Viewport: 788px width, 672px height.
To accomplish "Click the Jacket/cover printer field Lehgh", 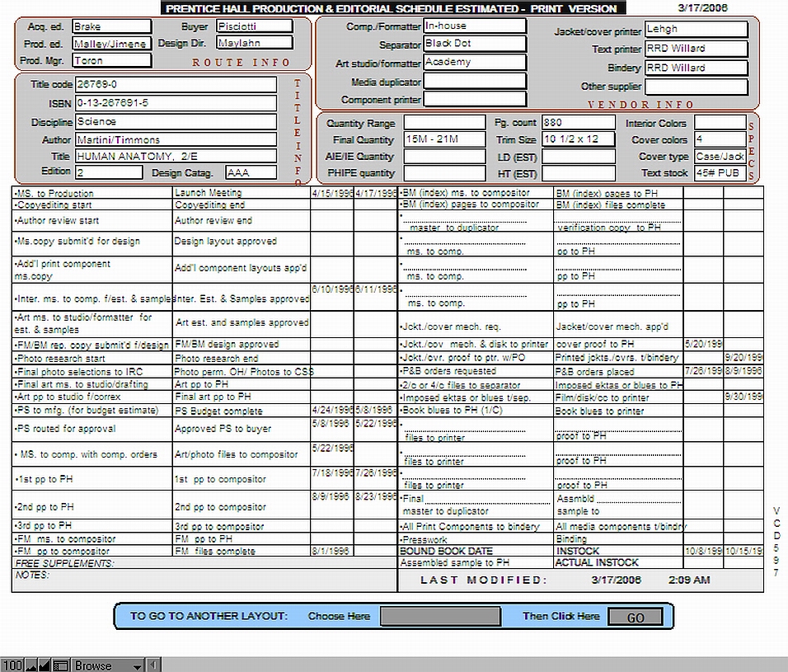I will (x=697, y=29).
